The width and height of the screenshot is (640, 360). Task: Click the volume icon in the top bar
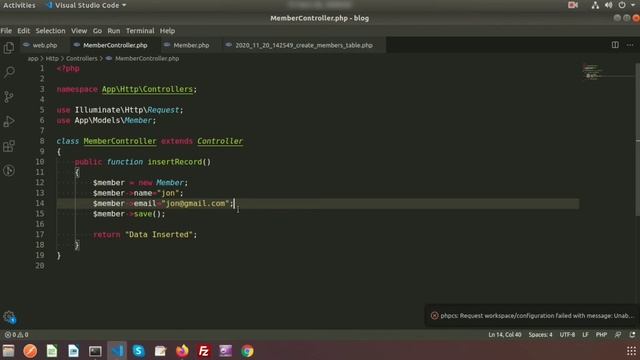click(608, 5)
